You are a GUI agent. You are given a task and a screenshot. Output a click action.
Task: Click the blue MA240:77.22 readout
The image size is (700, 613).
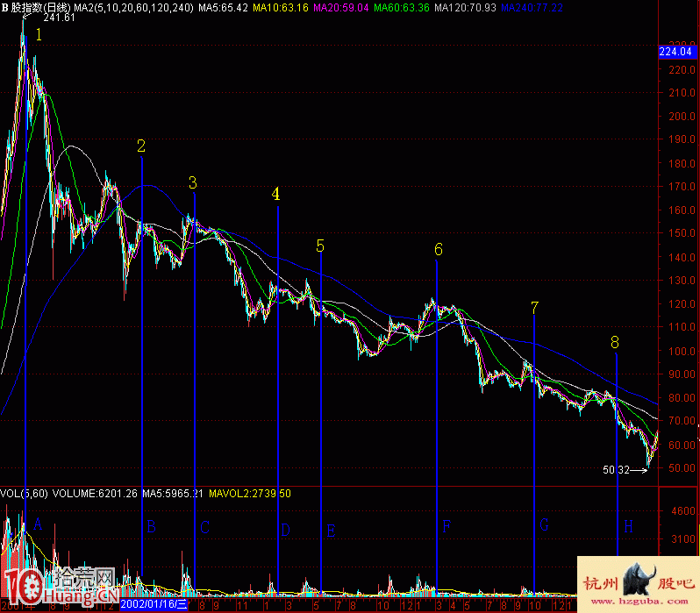(x=532, y=7)
